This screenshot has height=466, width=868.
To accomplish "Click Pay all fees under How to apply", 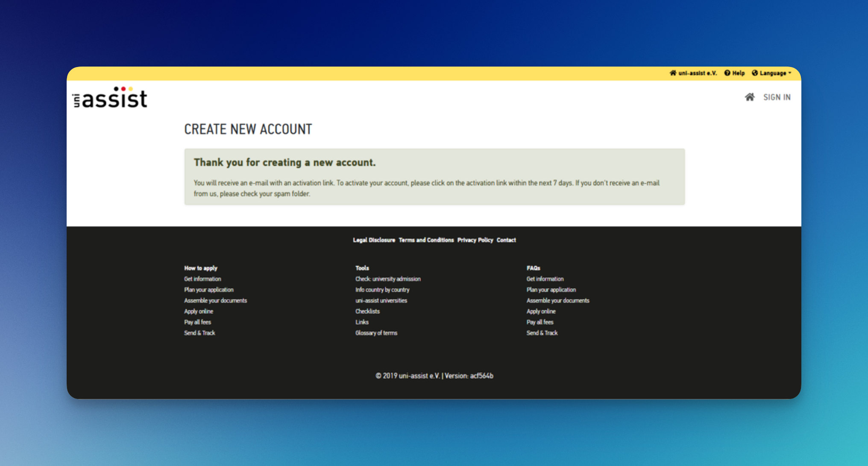I will click(x=197, y=322).
